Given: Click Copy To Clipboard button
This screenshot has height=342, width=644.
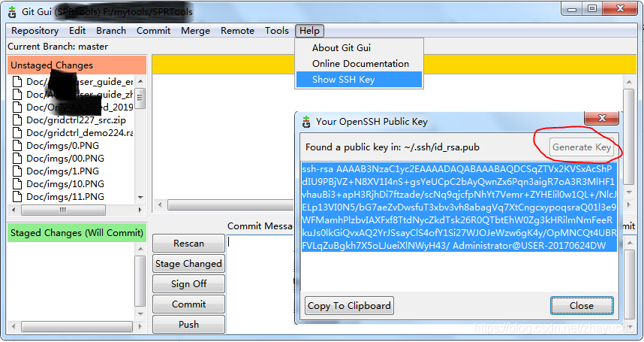Looking at the screenshot, I should coord(349,306).
